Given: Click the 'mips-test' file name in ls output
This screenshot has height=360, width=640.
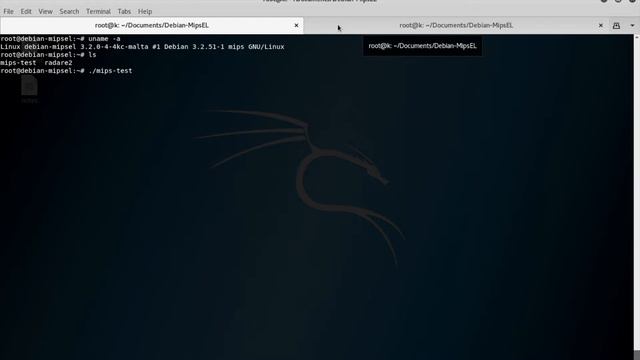Looking at the screenshot, I should (18, 63).
